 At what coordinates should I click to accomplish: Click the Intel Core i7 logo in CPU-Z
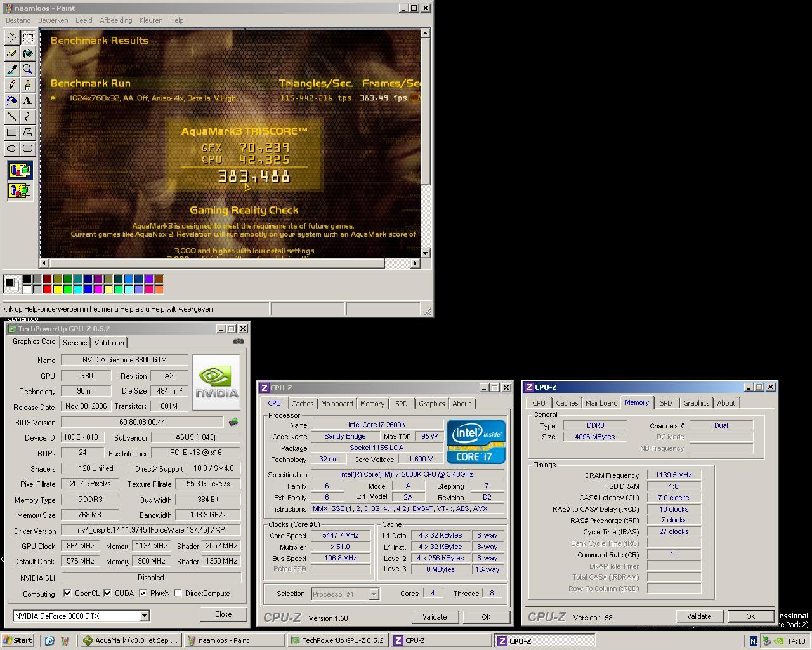[476, 441]
